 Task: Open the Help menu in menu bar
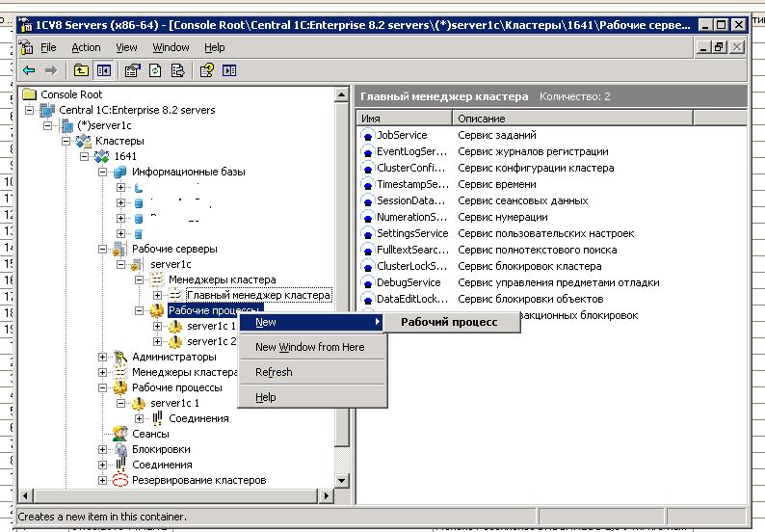pyautogui.click(x=214, y=47)
